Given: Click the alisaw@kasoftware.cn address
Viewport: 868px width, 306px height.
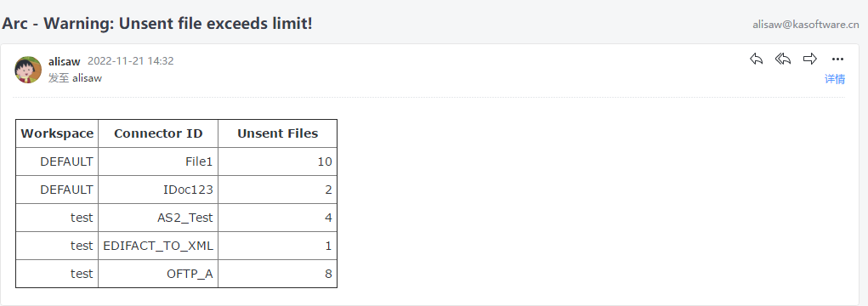Looking at the screenshot, I should click(x=805, y=25).
